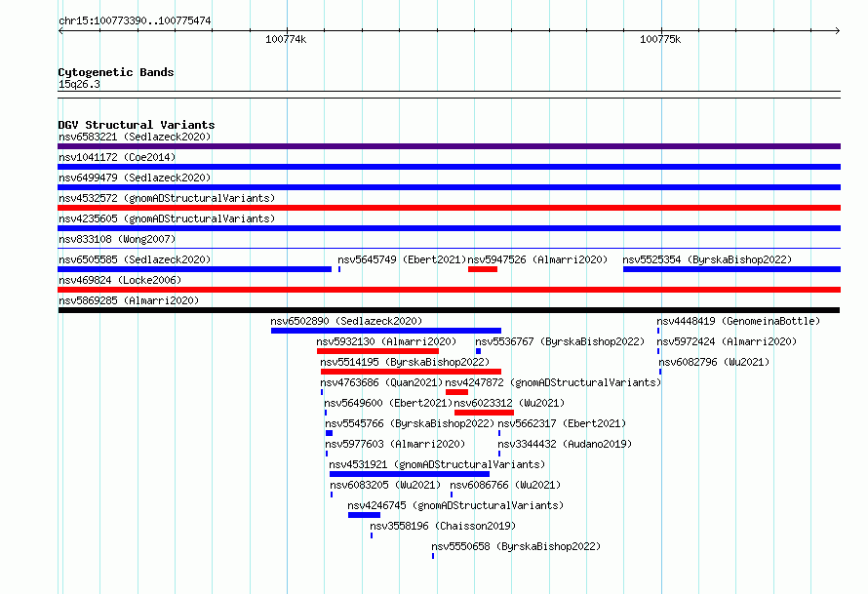Select the dark purple nsv6583221 variant bar
This screenshot has height=594, width=868.
(x=449, y=146)
